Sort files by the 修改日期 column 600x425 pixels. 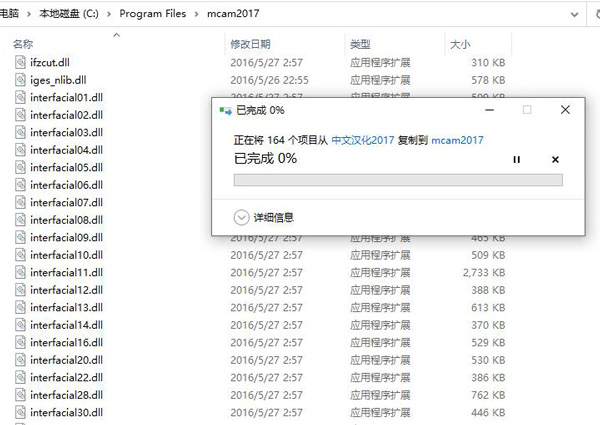pos(250,44)
